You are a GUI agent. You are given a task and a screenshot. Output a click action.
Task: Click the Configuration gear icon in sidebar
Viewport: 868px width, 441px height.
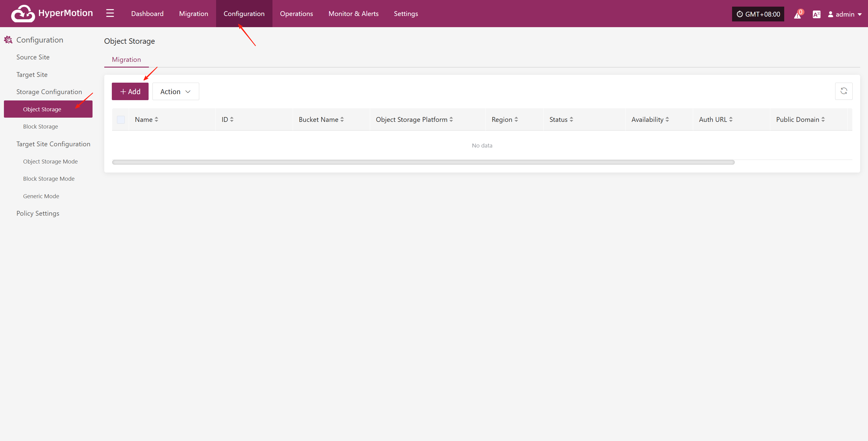coord(8,40)
